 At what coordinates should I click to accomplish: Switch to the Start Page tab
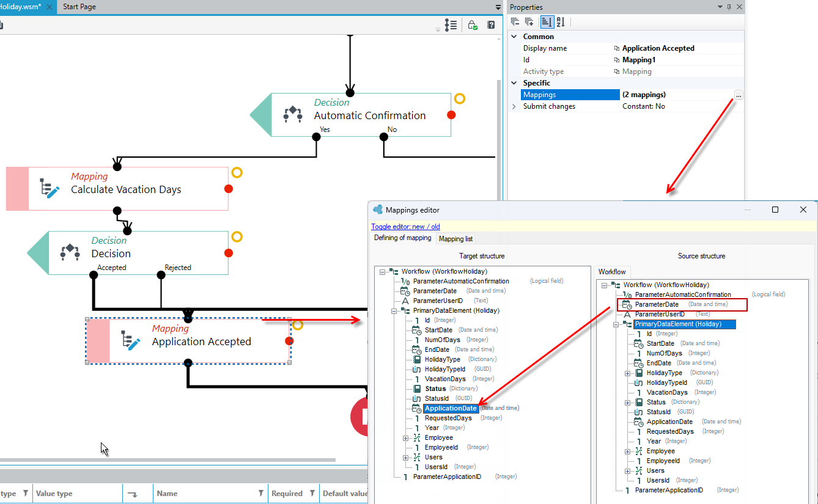pyautogui.click(x=79, y=7)
